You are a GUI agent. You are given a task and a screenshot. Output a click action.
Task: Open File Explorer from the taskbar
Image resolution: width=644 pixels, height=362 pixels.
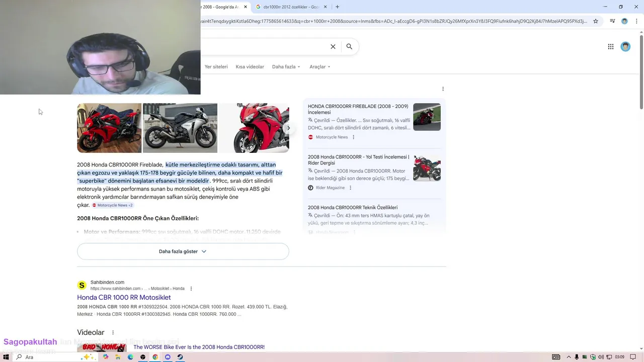coord(118,357)
